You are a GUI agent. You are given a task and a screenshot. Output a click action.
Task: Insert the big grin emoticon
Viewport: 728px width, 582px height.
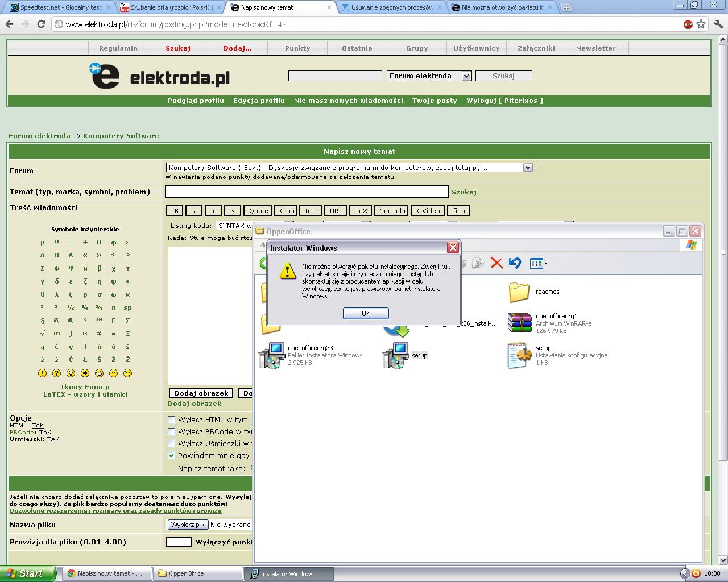(99, 373)
